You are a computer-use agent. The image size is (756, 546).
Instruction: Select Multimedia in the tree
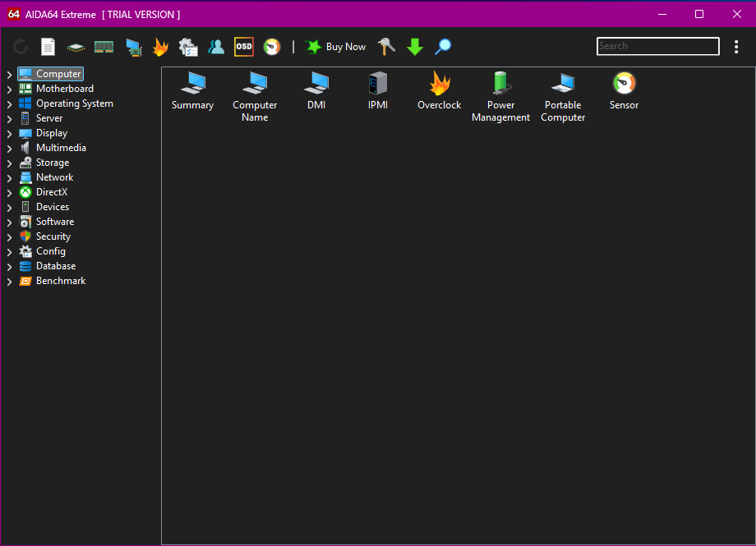point(53,148)
